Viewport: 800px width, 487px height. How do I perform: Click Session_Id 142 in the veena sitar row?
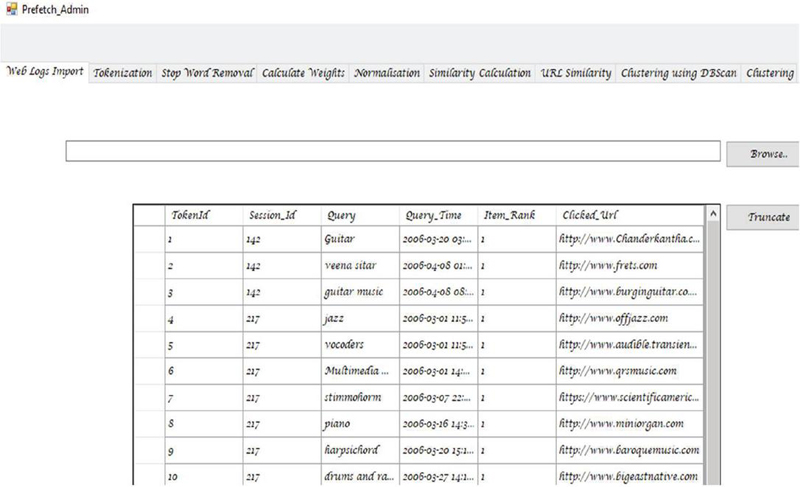tap(282, 265)
